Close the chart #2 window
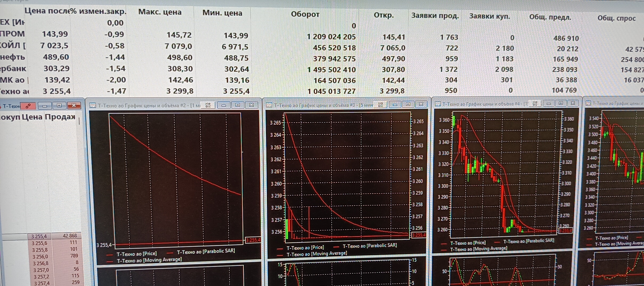The height and width of the screenshot is (286, 644). coord(251,105)
